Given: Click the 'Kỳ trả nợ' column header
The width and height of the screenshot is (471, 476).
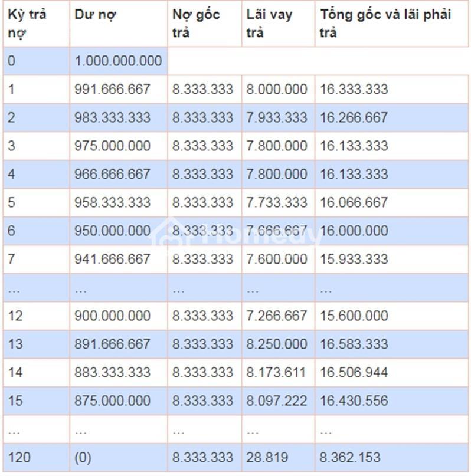Looking at the screenshot, I should click(x=37, y=24).
